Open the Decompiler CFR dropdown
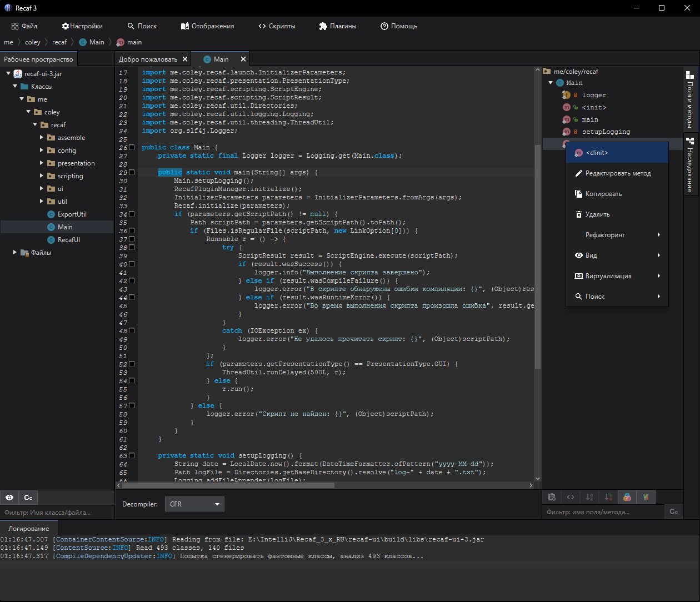700x602 pixels. (x=194, y=504)
